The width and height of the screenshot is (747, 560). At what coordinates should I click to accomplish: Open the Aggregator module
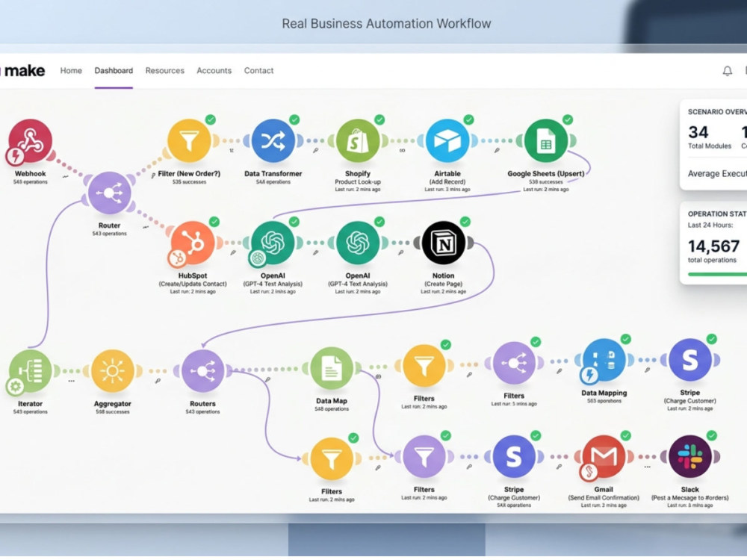click(x=113, y=371)
